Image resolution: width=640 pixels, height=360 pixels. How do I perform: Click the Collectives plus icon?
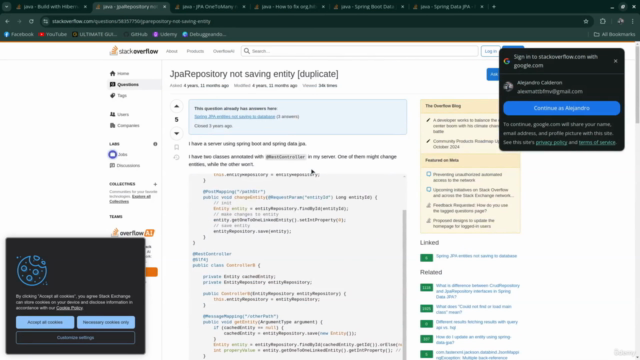[155, 184]
